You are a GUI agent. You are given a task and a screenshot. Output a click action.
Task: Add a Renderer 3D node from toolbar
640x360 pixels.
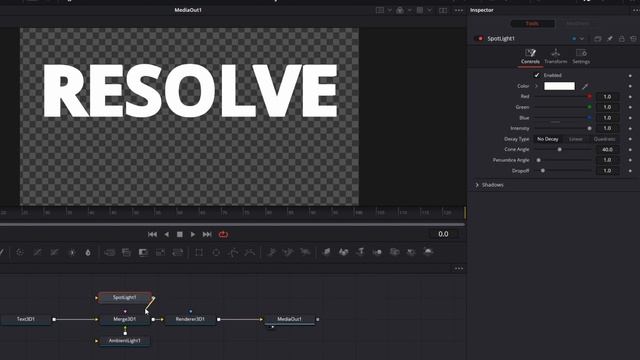[x=428, y=252]
